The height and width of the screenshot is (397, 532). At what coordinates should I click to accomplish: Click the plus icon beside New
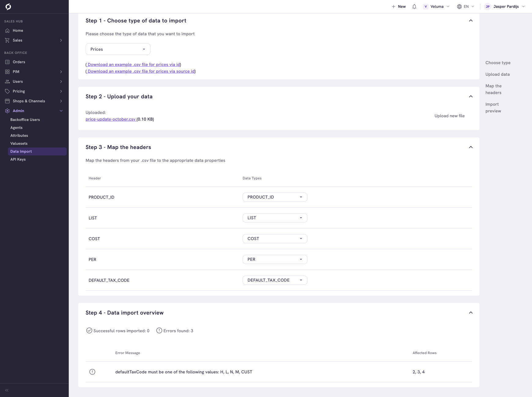(x=393, y=6)
